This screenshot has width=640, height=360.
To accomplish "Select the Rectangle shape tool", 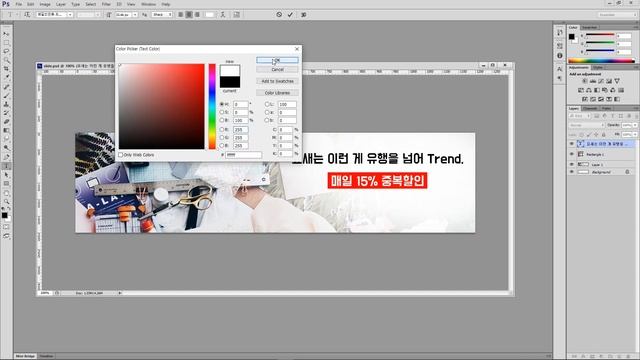I will point(6,184).
